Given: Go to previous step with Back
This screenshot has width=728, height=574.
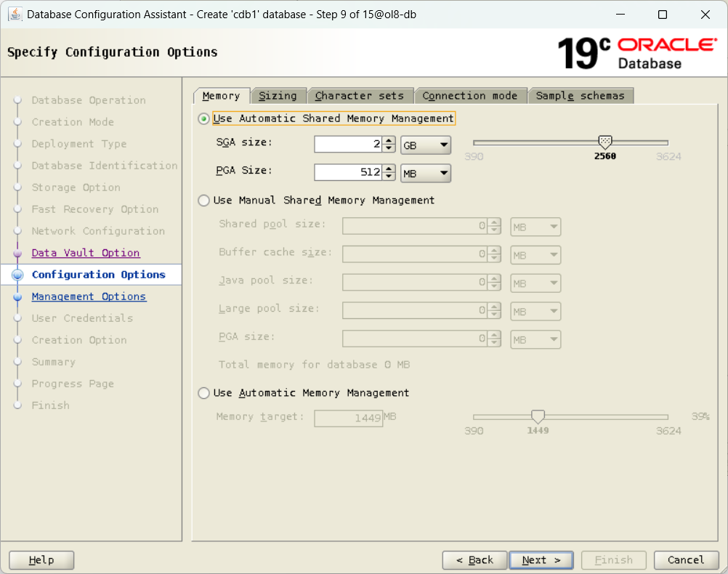Looking at the screenshot, I should pyautogui.click(x=475, y=560).
